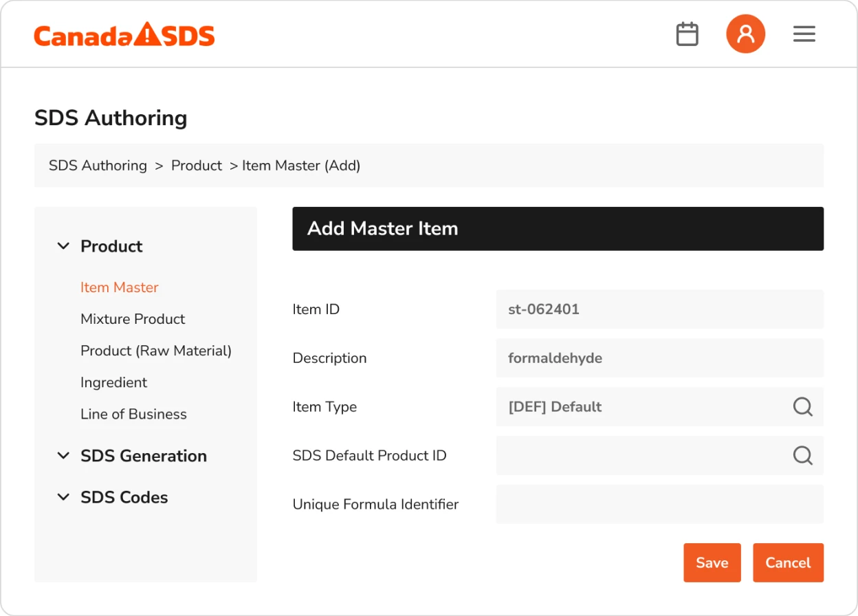The height and width of the screenshot is (616, 858).
Task: Open Product (Raw Material) sidebar item
Action: (x=156, y=351)
